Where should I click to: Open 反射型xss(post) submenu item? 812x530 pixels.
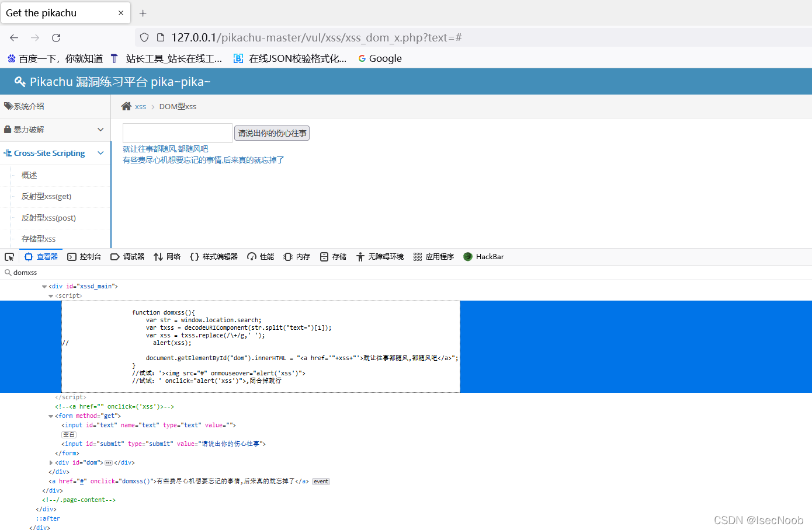[48, 218]
